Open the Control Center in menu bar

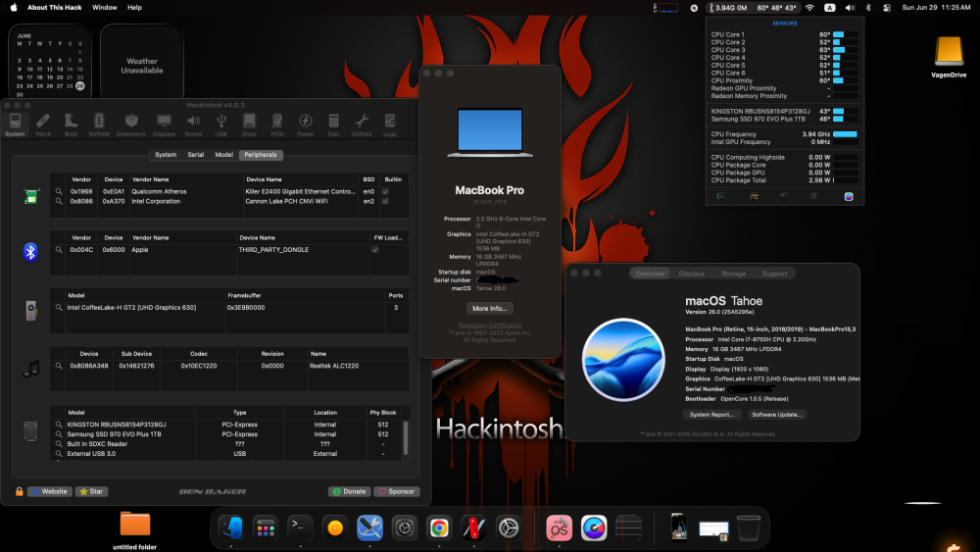coord(887,8)
